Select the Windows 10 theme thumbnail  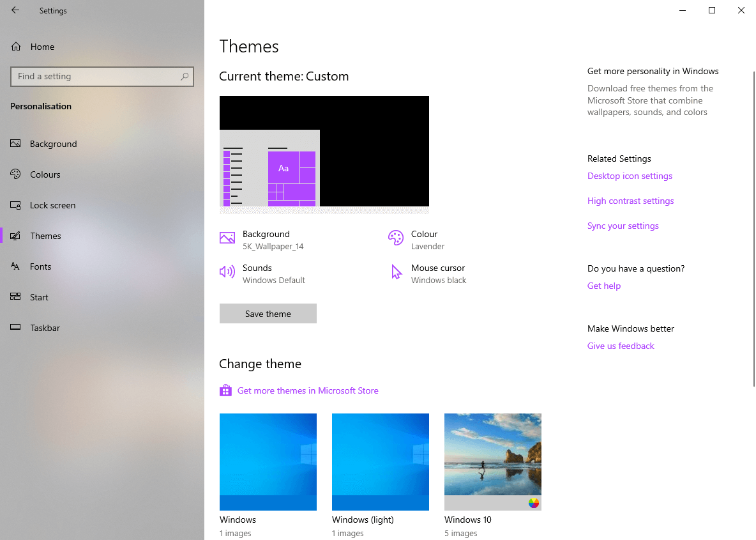(492, 461)
